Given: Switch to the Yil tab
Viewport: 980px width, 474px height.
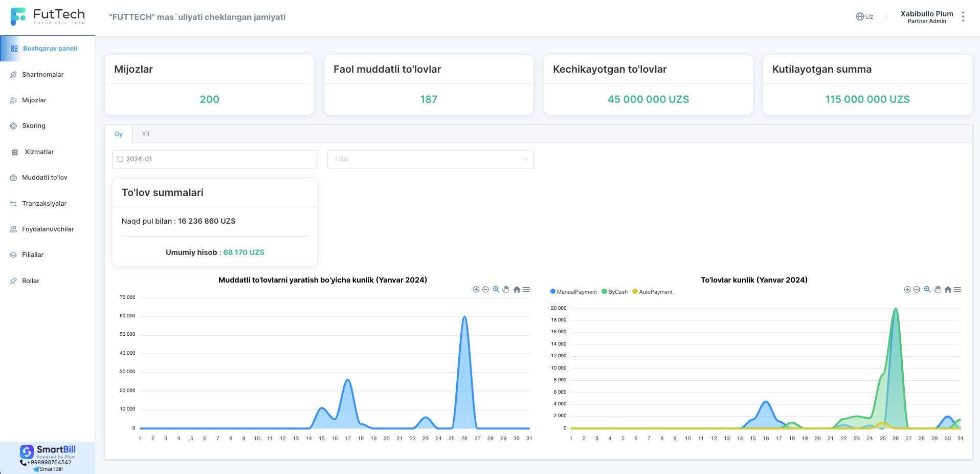Looking at the screenshot, I should 146,134.
